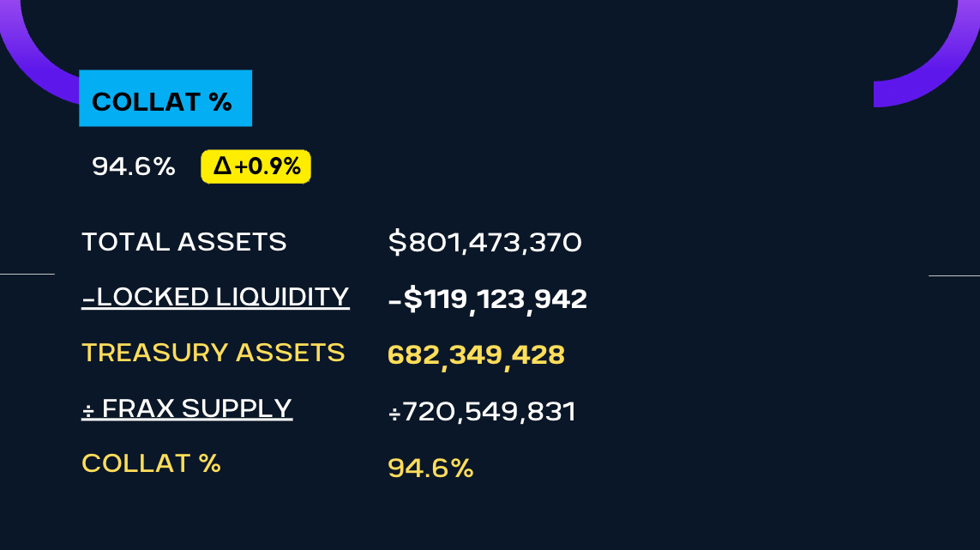Screen dimensions: 980x550
Task: Click the -$119,123,942 locked liquidity amount
Action: pyautogui.click(x=487, y=299)
